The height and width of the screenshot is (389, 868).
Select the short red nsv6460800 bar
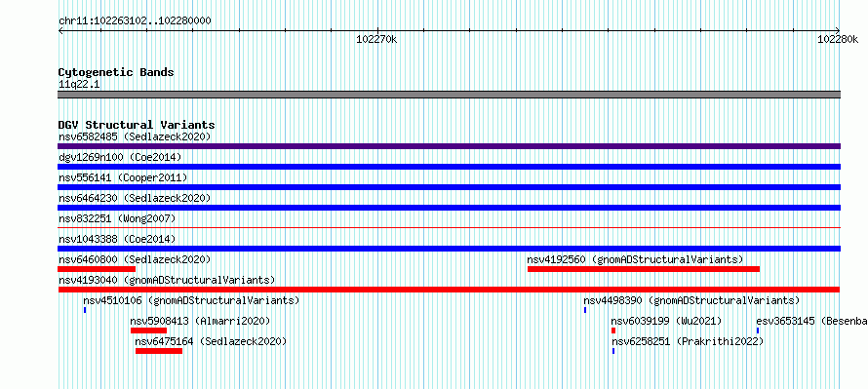tap(97, 269)
